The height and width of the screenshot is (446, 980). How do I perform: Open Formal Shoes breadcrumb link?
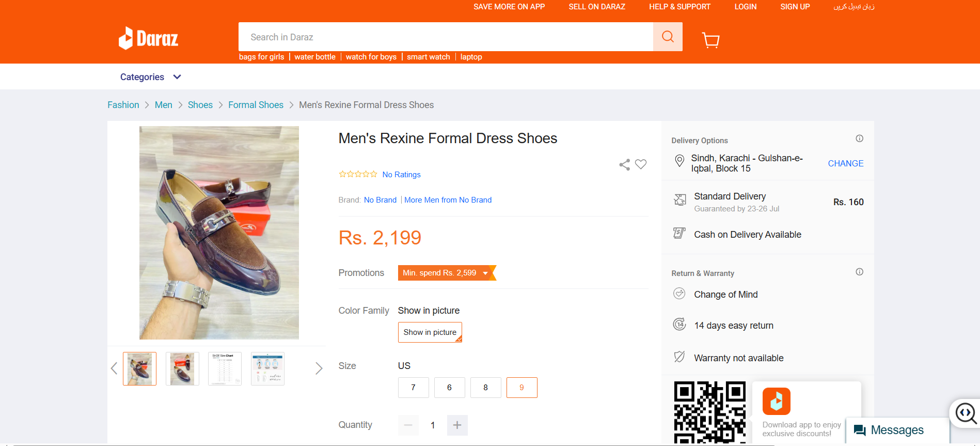(256, 105)
